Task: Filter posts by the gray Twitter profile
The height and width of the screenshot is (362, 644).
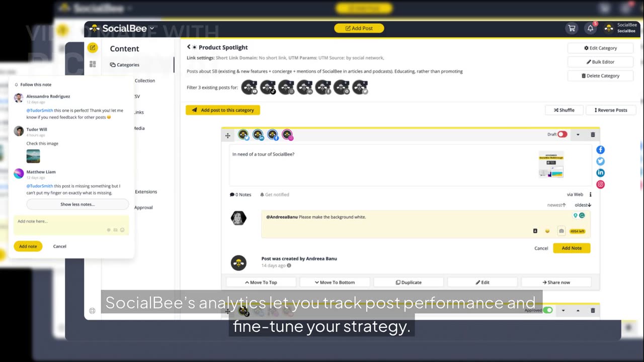Action: tap(360, 87)
